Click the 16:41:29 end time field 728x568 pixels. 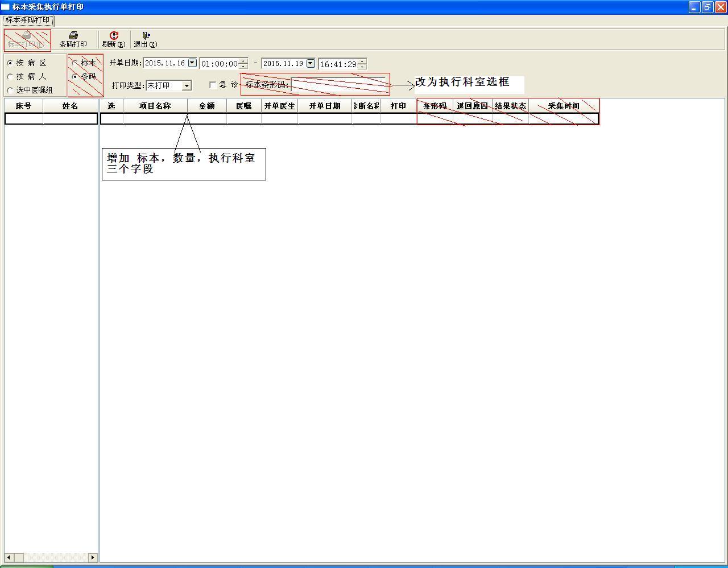tap(338, 64)
